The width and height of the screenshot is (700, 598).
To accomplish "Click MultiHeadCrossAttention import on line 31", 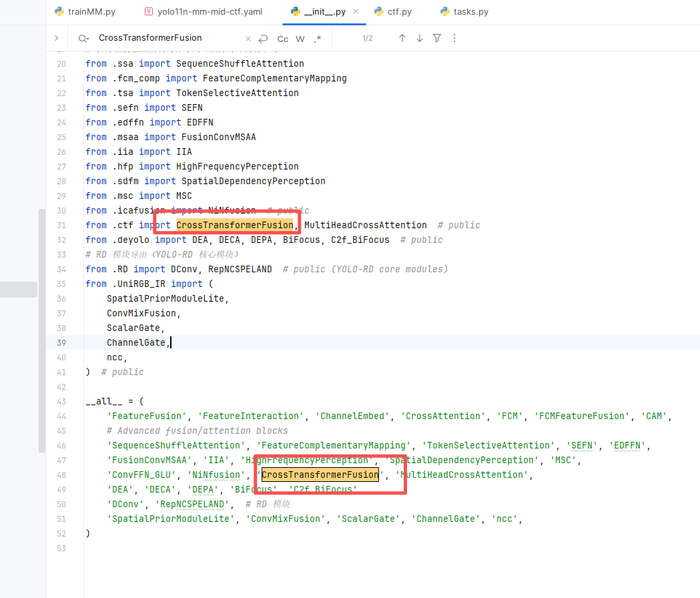I will (366, 225).
